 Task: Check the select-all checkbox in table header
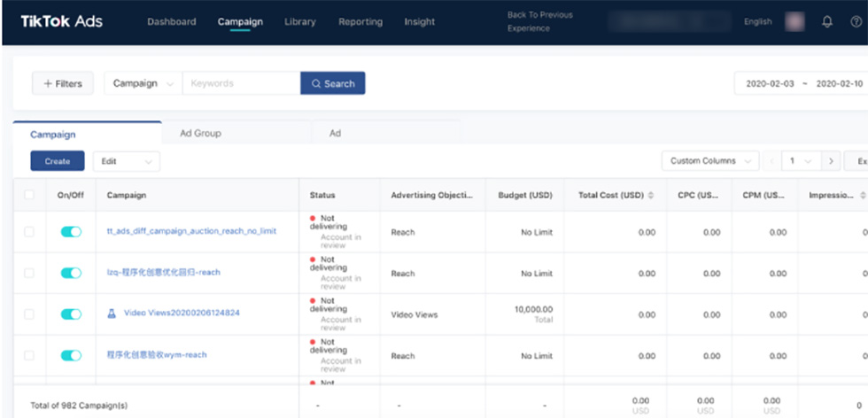click(x=29, y=195)
